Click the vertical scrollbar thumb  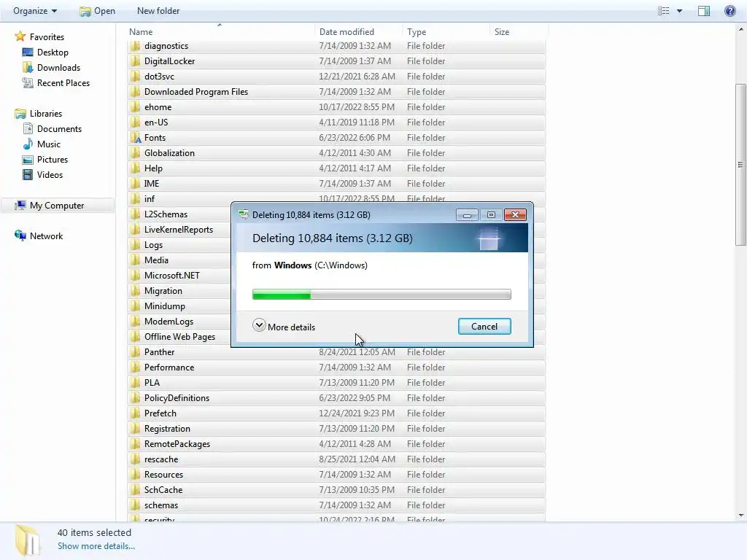(740, 165)
